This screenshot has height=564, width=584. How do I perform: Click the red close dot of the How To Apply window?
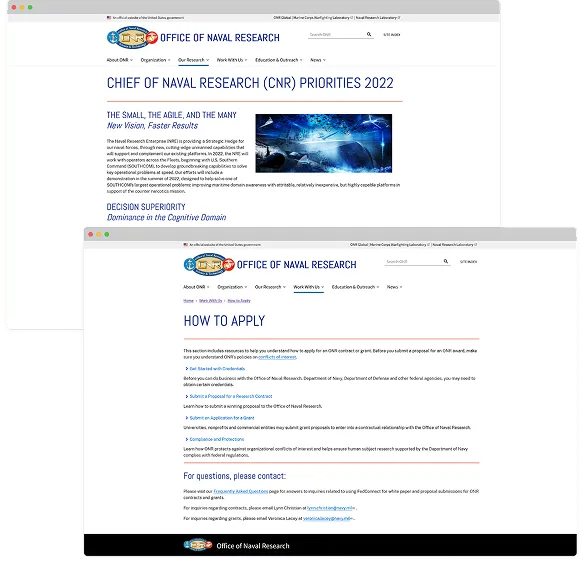[91, 234]
